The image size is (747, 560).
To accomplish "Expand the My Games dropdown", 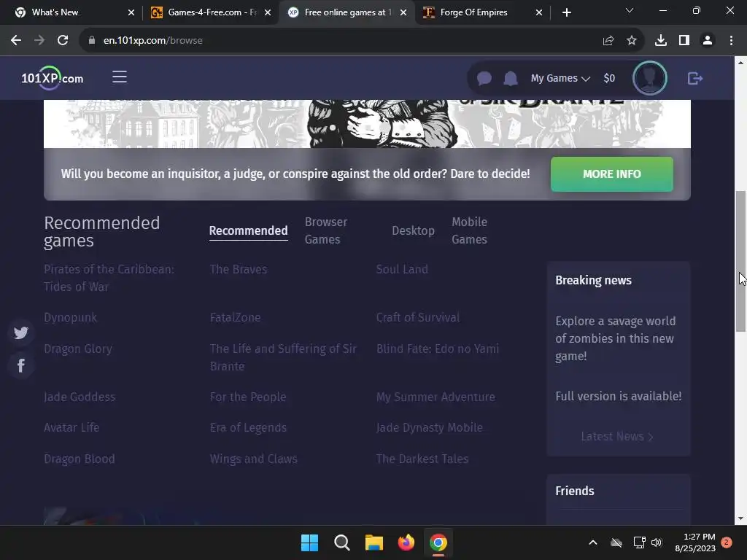I will pos(560,78).
